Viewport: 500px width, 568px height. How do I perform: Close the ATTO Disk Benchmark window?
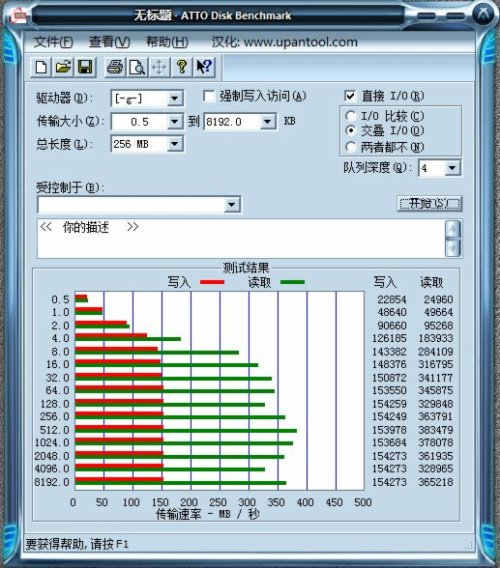pyautogui.click(x=484, y=14)
